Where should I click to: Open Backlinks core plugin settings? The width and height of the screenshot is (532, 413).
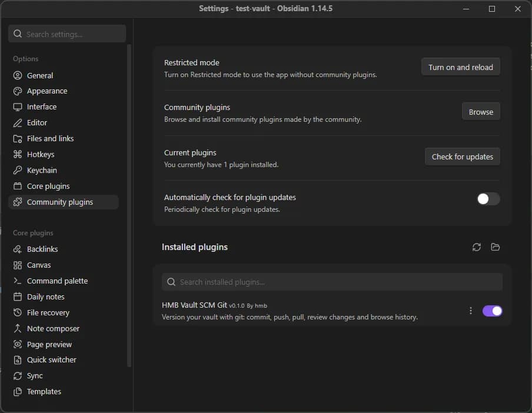[x=64, y=249]
